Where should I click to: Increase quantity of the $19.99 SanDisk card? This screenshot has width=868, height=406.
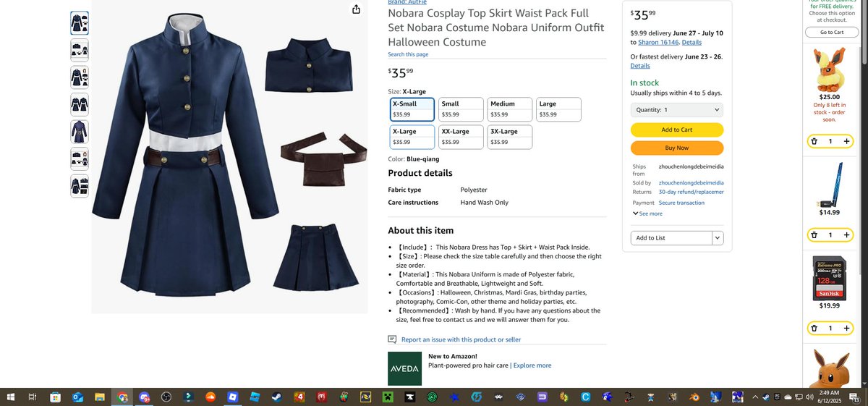[846, 328]
